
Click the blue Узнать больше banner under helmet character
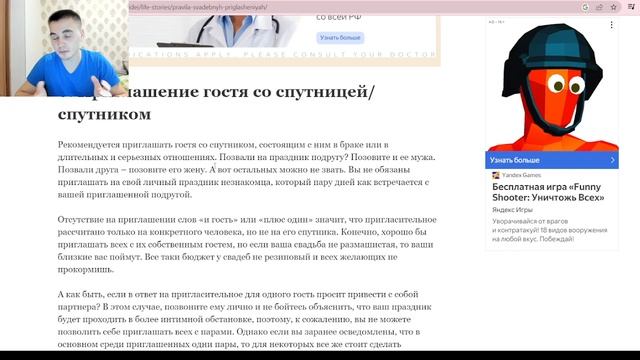(x=552, y=160)
